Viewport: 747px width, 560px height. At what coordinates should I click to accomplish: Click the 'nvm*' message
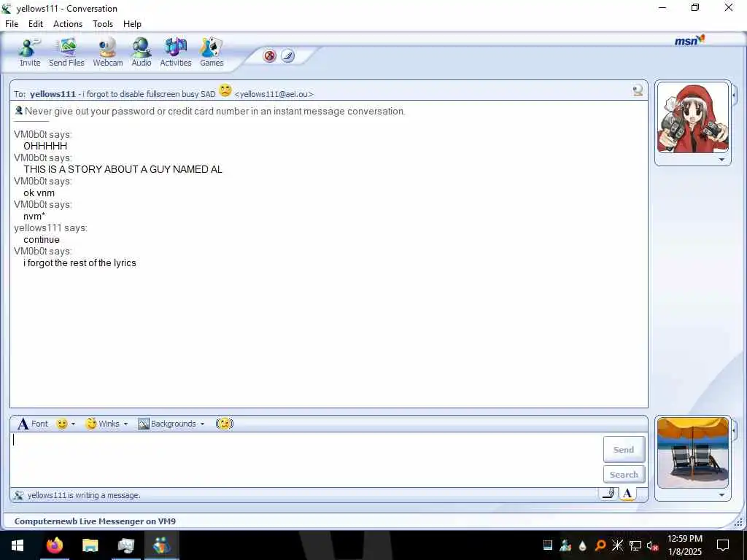tap(34, 216)
